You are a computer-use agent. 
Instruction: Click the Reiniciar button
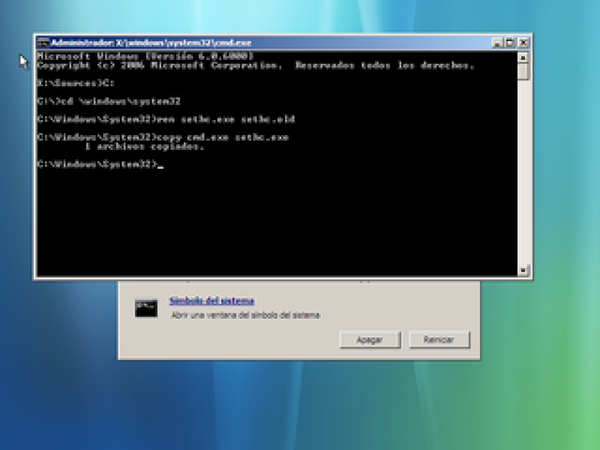(x=439, y=340)
